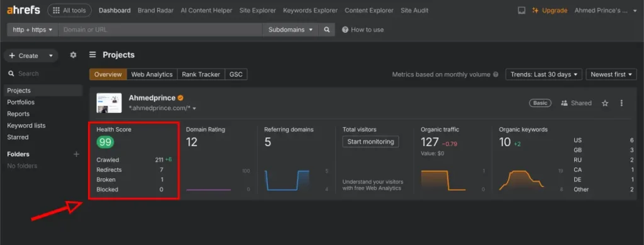Switch to the GSC tab
The height and width of the screenshot is (245, 644).
click(x=236, y=74)
